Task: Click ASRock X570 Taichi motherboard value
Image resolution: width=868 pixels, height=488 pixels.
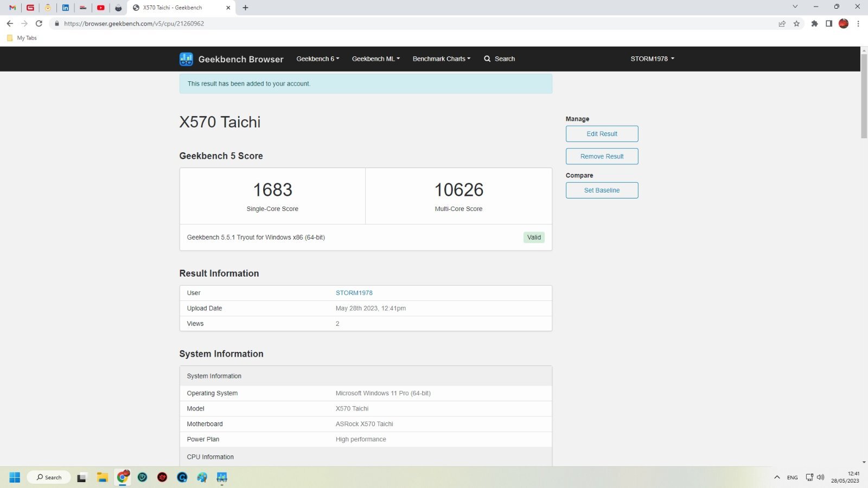Action: [x=364, y=424]
